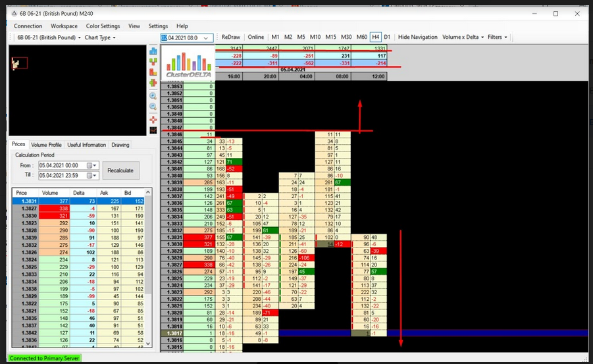Click the zoom in magnifier icon
593x364 pixels.
point(153,95)
